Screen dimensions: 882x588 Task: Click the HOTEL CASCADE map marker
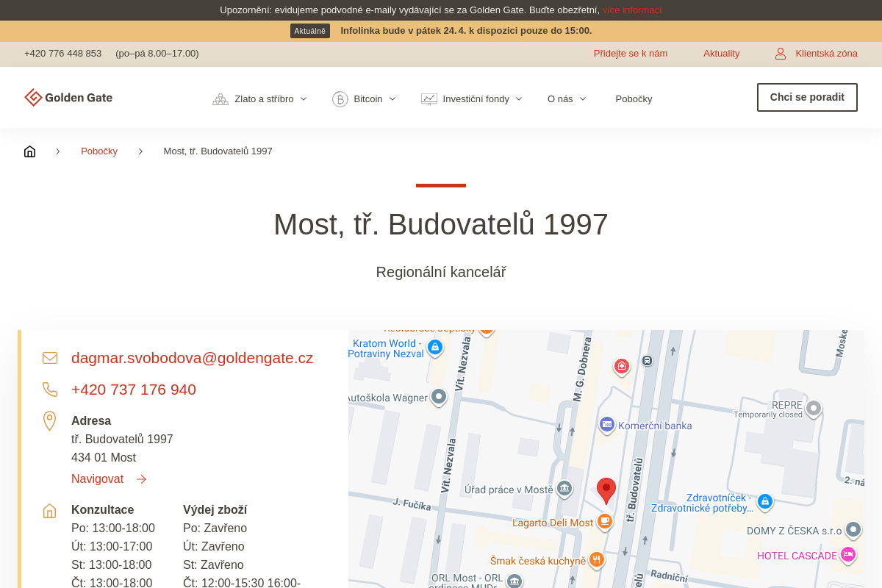(848, 554)
